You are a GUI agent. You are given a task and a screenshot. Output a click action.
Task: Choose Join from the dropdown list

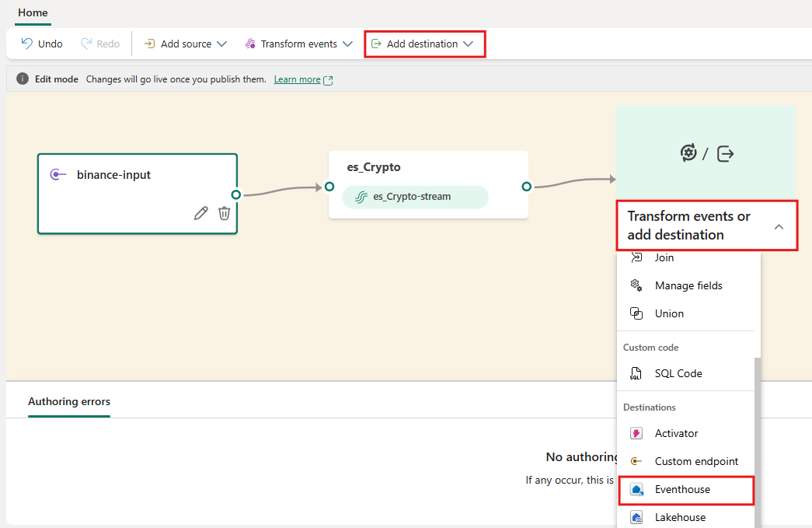[x=685, y=257]
